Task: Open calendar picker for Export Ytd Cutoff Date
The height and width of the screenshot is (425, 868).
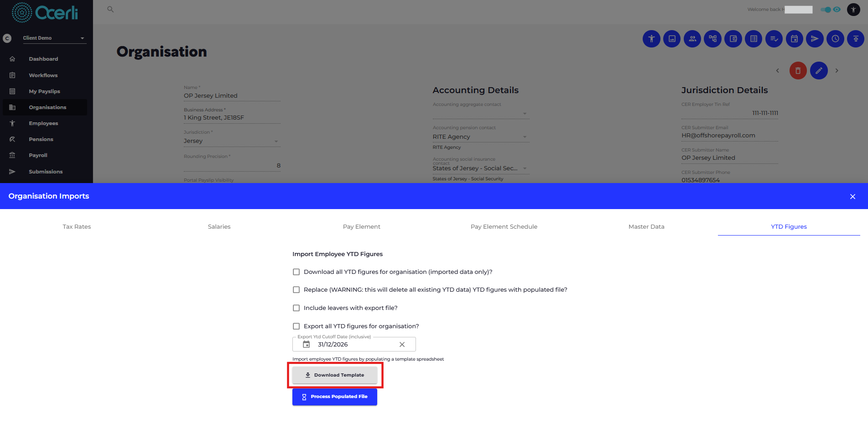Action: [307, 344]
